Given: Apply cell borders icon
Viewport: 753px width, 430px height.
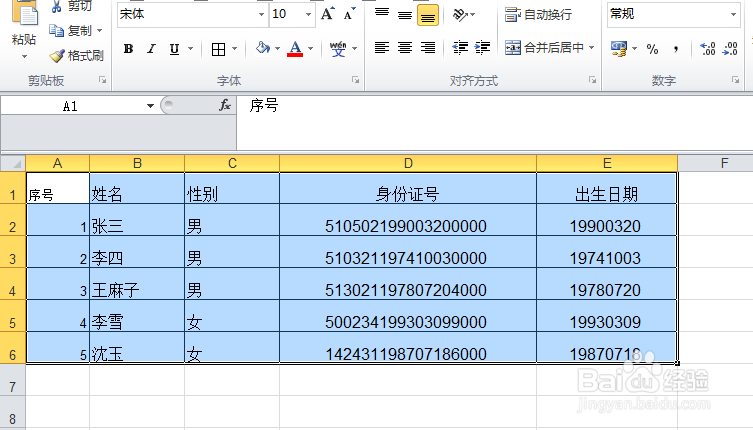Looking at the screenshot, I should click(219, 49).
